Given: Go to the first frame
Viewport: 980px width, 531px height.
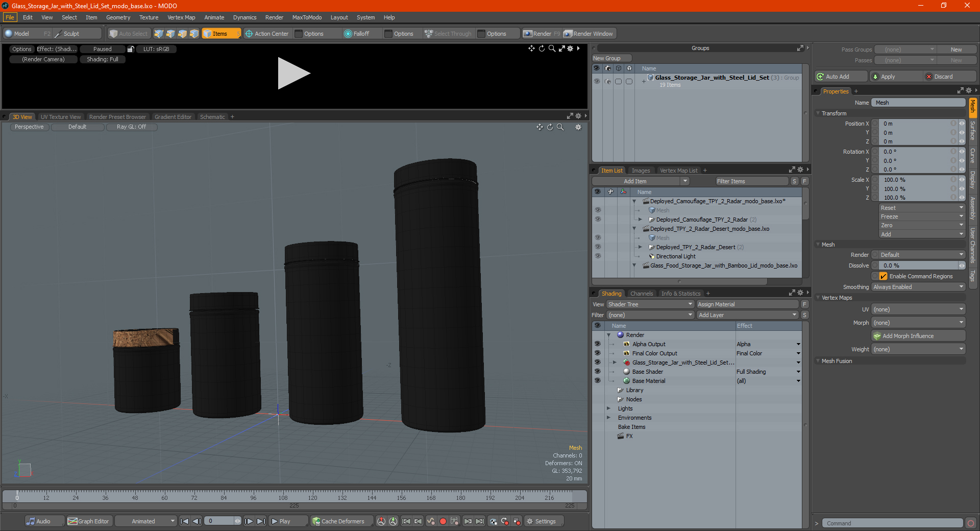Looking at the screenshot, I should pyautogui.click(x=185, y=521).
